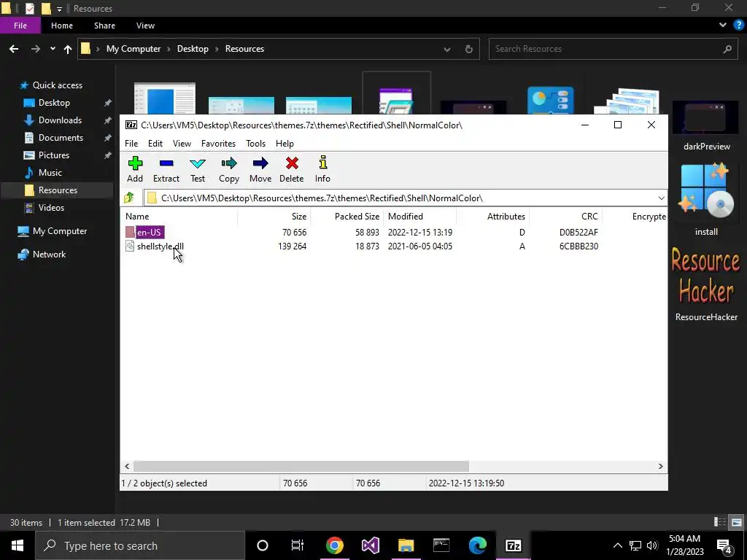Open Pictures in the sidebar
This screenshot has height=560, width=747.
click(54, 155)
